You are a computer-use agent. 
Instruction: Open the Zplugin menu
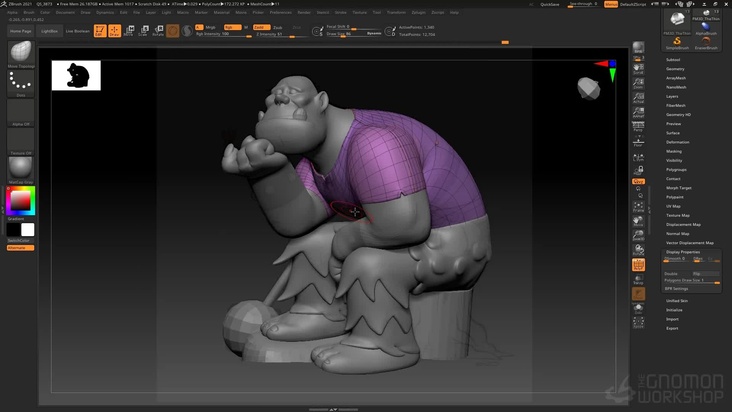418,13
